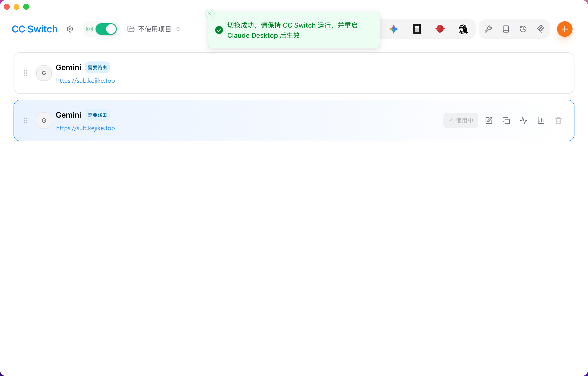The width and height of the screenshot is (588, 376).
Task: View usage stats bar chart icon
Action: (x=541, y=120)
